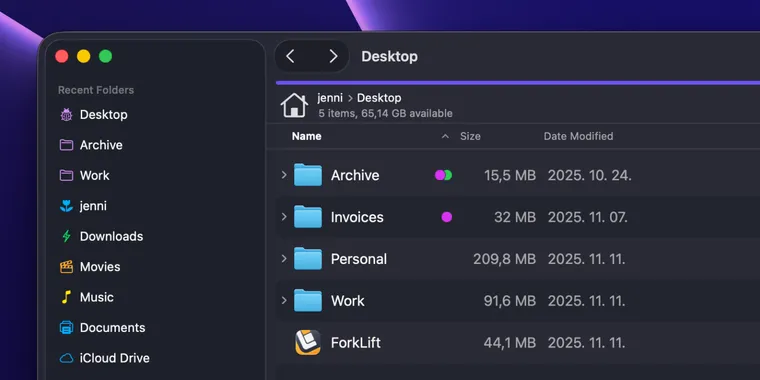Image resolution: width=760 pixels, height=380 pixels.
Task: Select the Personal folder name
Action: pos(359,259)
